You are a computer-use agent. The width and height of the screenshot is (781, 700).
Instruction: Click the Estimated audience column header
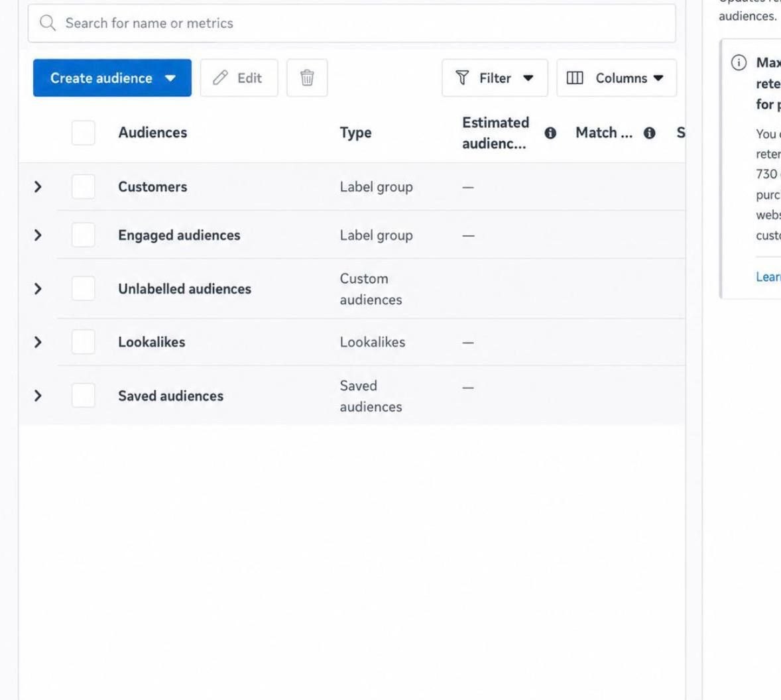tap(495, 133)
